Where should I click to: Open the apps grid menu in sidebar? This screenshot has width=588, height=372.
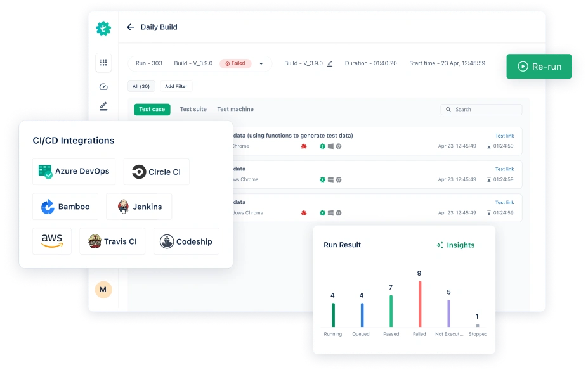pos(103,63)
